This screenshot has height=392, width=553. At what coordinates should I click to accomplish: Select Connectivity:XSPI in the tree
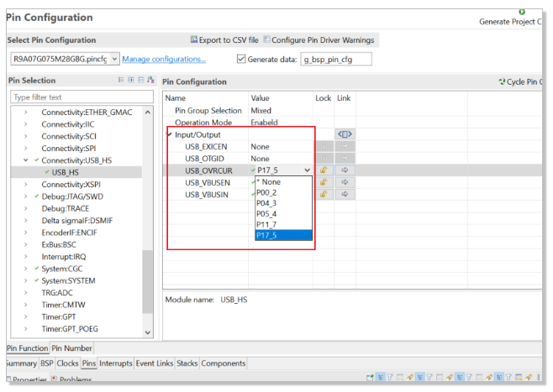[71, 184]
